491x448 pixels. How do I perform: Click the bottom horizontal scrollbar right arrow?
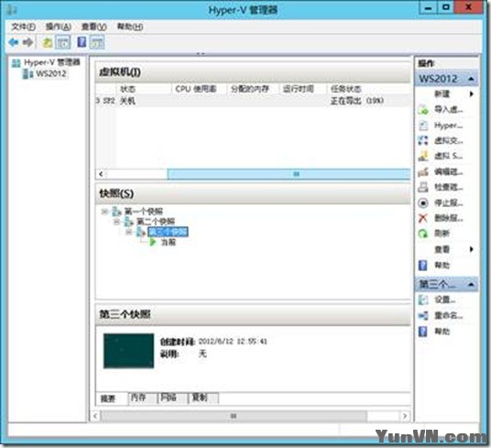(405, 416)
